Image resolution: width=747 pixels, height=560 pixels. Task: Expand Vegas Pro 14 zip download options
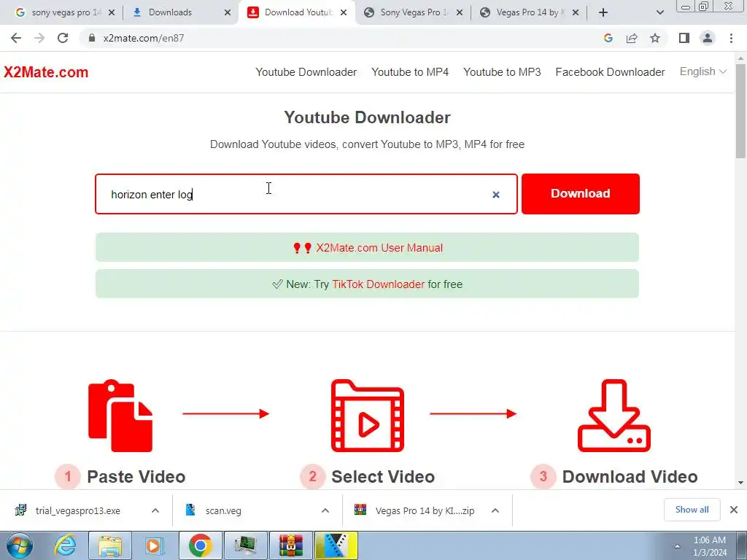coord(495,510)
